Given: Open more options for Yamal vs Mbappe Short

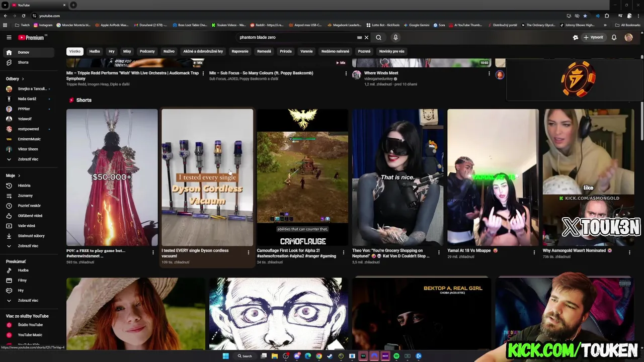Looking at the screenshot, I should click(534, 252).
